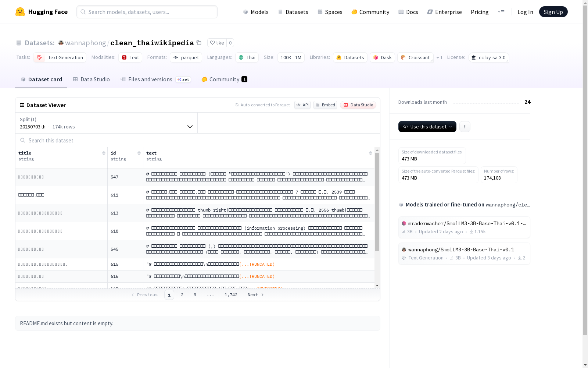Viewport: 588px width, 368px height.
Task: Click the Models trained or fine-tuned heading
Action: tap(464, 205)
